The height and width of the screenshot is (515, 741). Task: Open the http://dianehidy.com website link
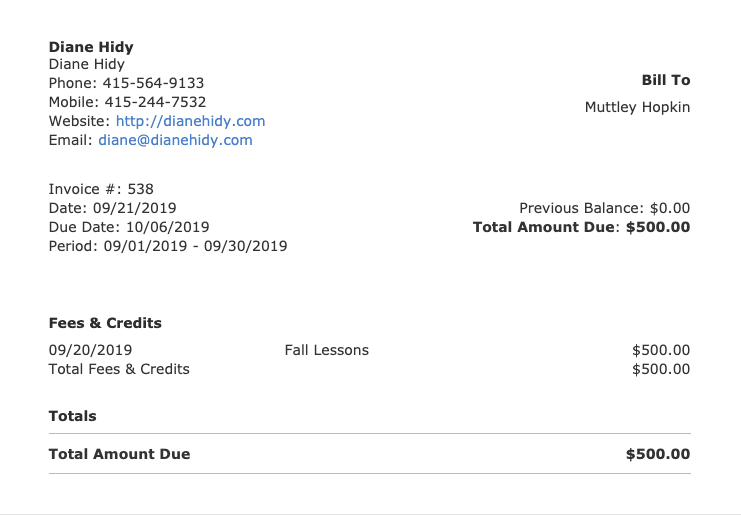pos(190,121)
